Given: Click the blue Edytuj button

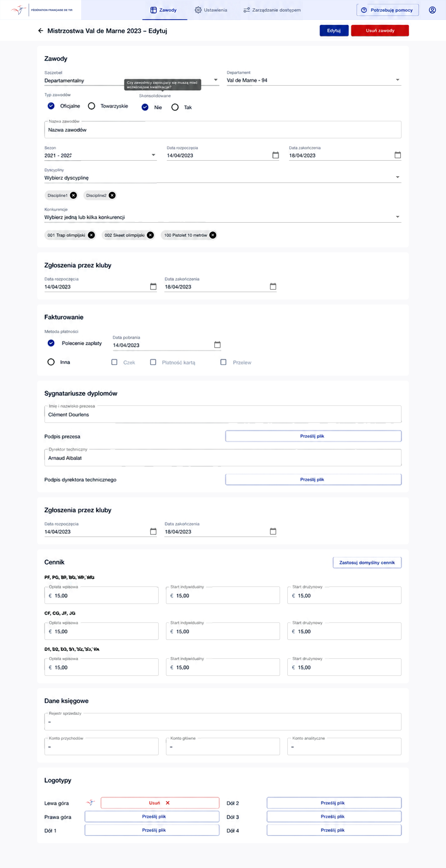Looking at the screenshot, I should tap(334, 31).
